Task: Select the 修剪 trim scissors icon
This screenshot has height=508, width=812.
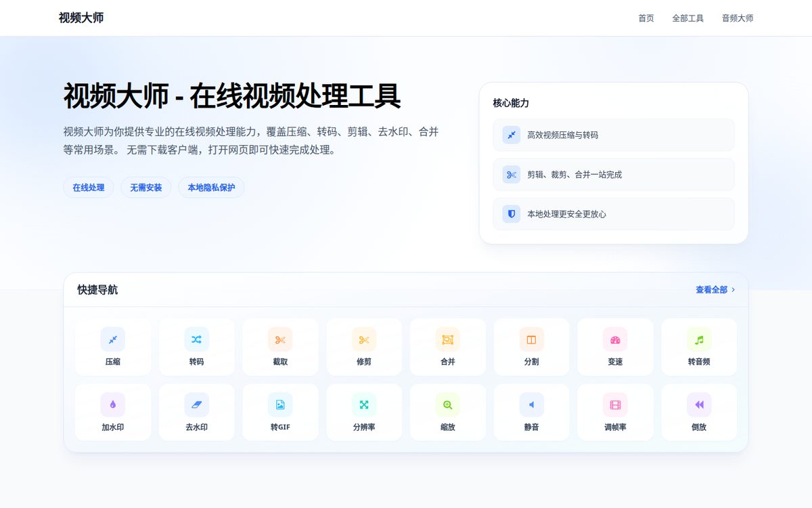Action: (364, 339)
